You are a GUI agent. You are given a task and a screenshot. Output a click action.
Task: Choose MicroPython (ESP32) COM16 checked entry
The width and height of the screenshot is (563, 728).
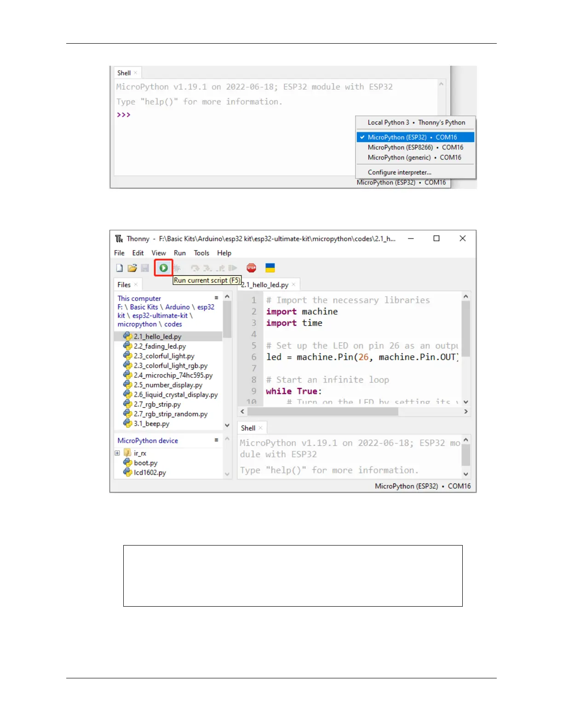coord(416,137)
